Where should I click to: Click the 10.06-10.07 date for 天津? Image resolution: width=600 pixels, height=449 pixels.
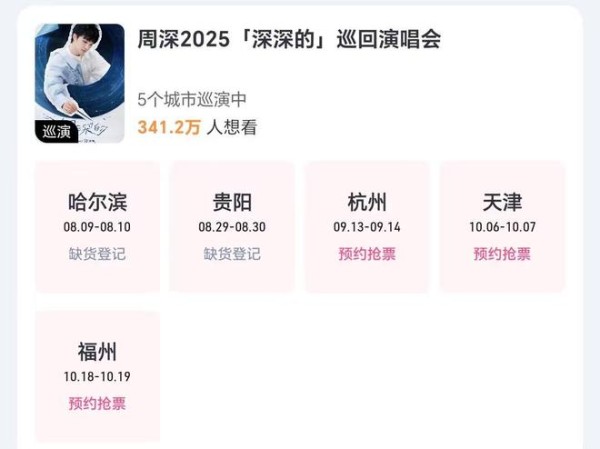[502, 227]
